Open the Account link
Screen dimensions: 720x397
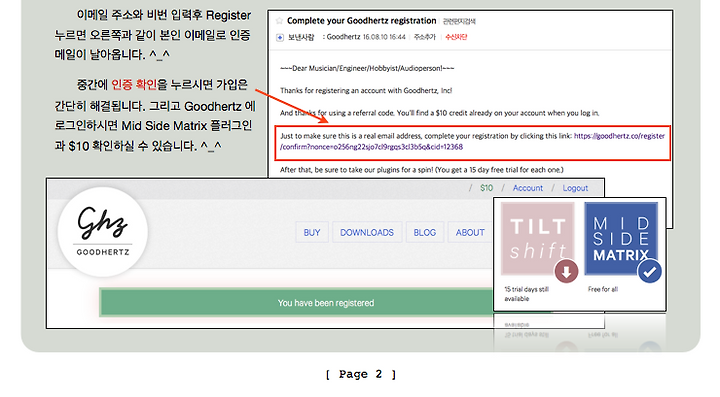click(528, 188)
